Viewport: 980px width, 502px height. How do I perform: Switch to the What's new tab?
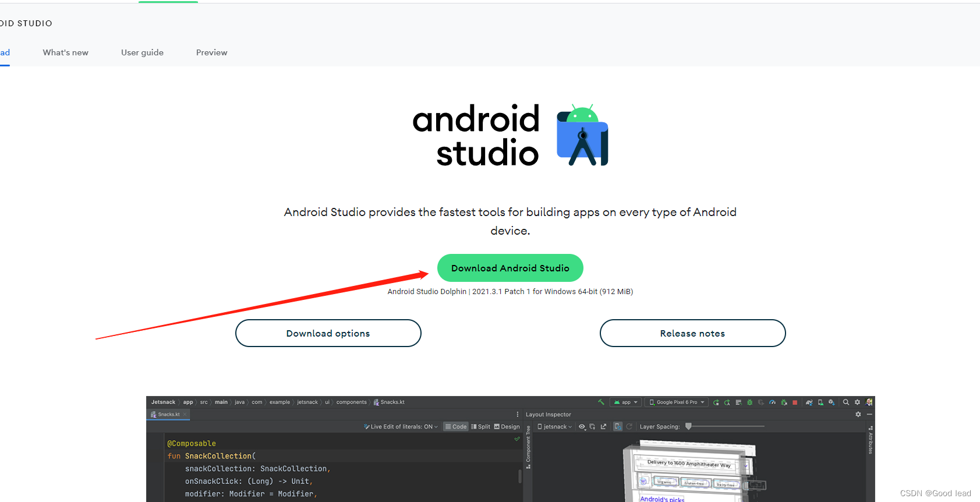pos(66,52)
